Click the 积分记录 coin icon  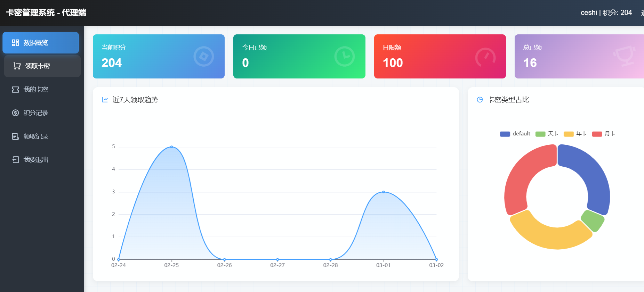point(15,113)
